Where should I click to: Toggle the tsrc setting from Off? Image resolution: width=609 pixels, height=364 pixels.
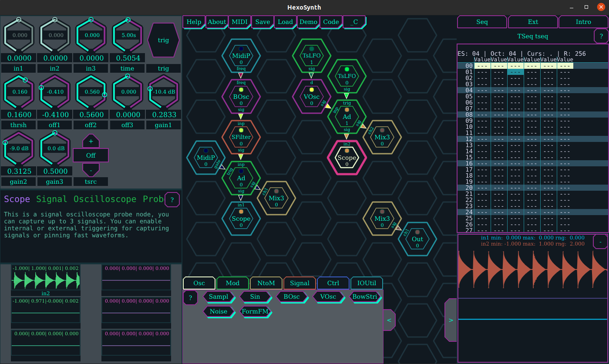91,155
